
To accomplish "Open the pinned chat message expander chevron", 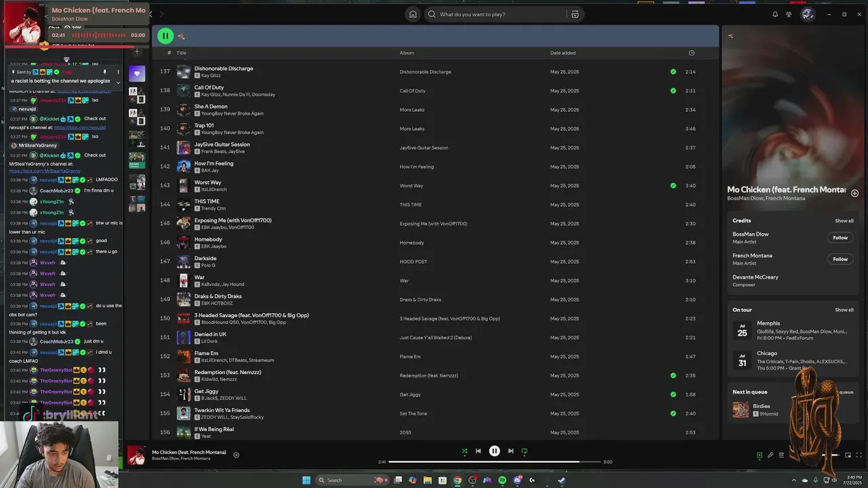I will click(x=118, y=83).
